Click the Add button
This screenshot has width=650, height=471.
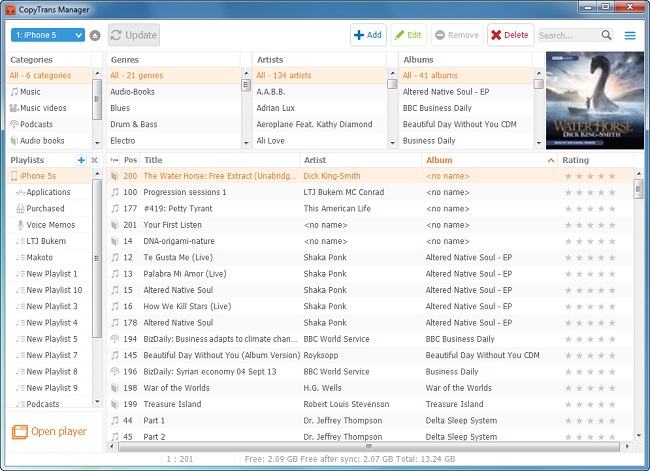point(368,35)
